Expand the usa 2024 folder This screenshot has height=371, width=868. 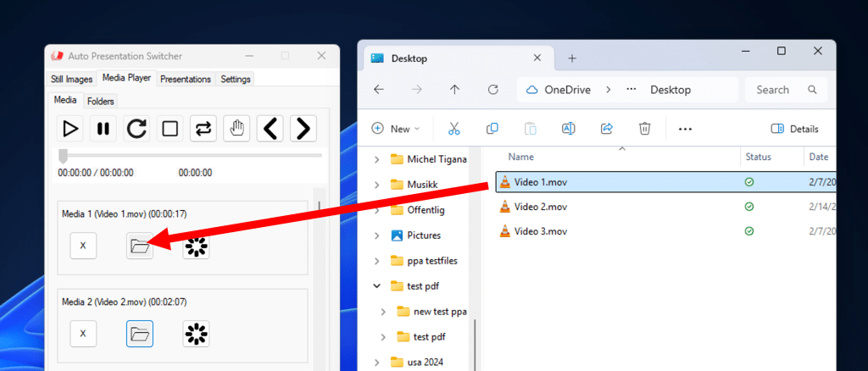[x=377, y=363]
